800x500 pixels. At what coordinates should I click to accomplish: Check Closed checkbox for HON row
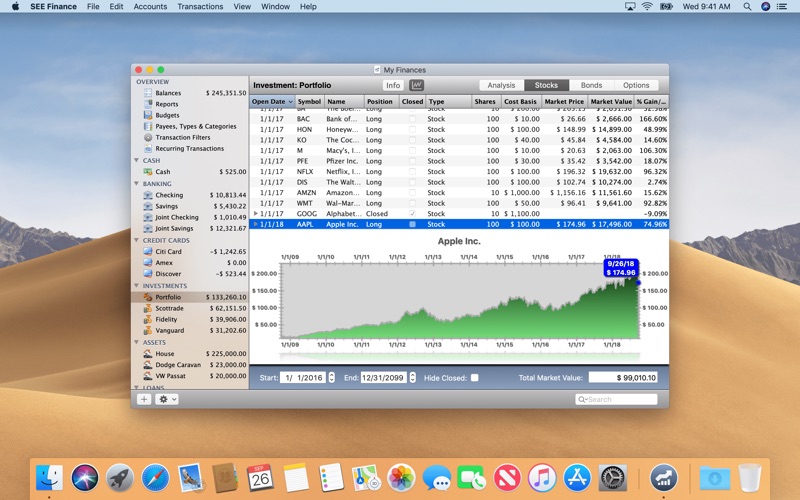click(412, 130)
